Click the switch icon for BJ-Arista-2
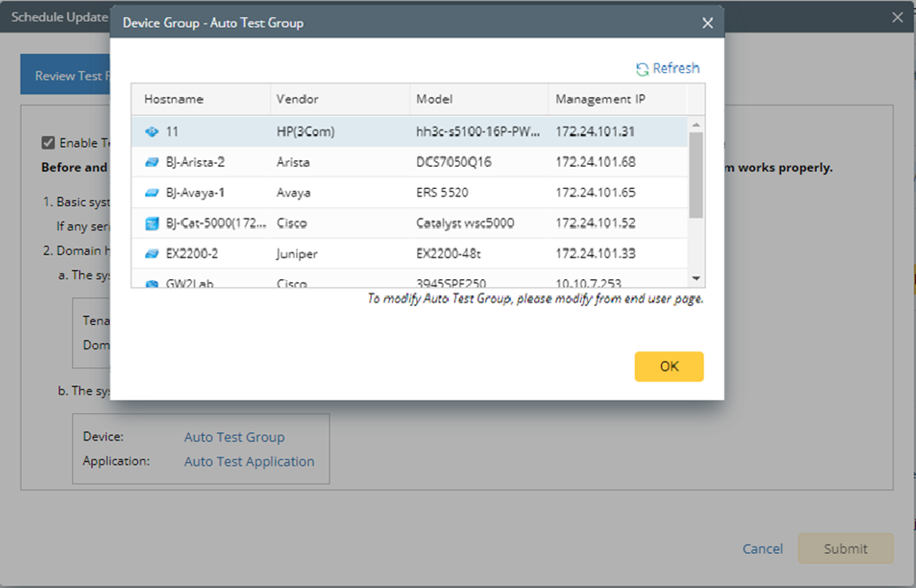This screenshot has height=588, width=916. (x=151, y=162)
